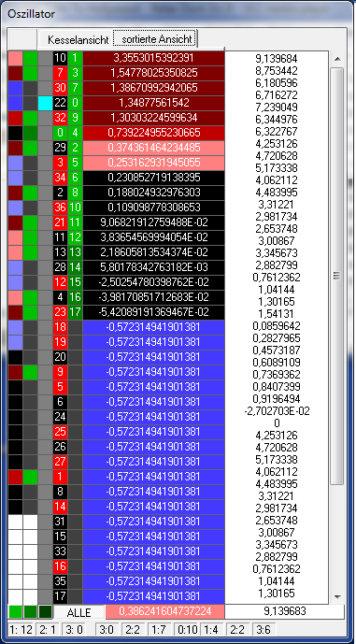Click the bright green square beside ALLE
The width and height of the screenshot is (356, 644).
pos(16,612)
